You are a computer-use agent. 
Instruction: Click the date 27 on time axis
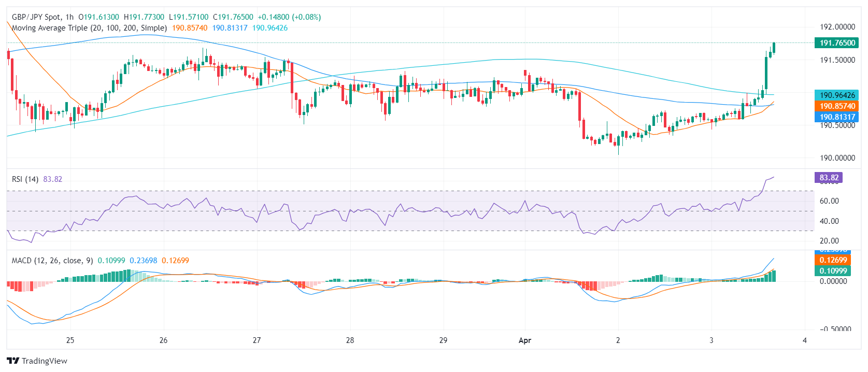(257, 340)
